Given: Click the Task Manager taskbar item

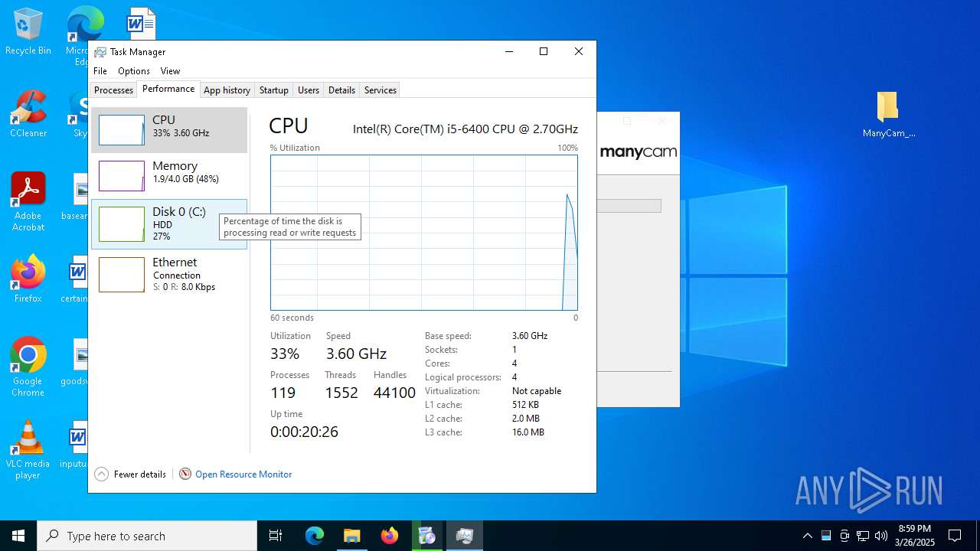Looking at the screenshot, I should (x=464, y=536).
